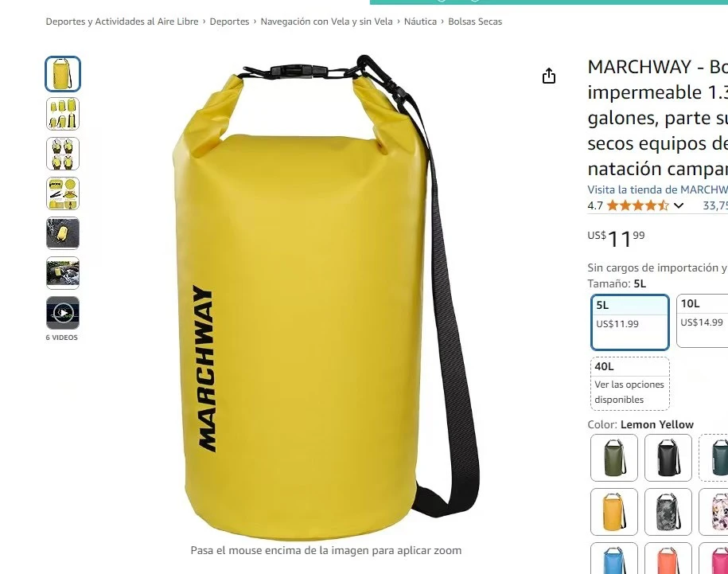This screenshot has width=728, height=574.
Task: Select the blue bag color swatch
Action: 614,559
